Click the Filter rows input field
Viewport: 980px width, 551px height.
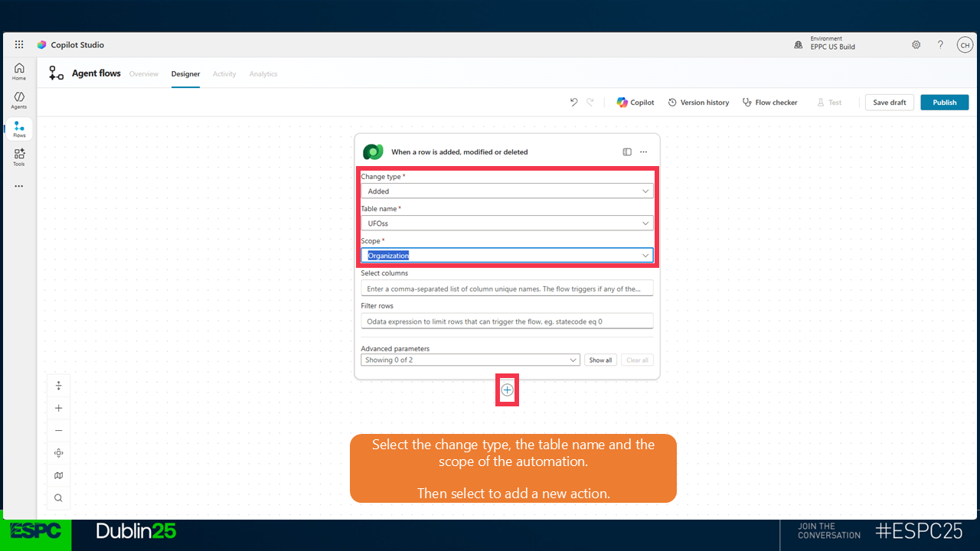point(507,321)
